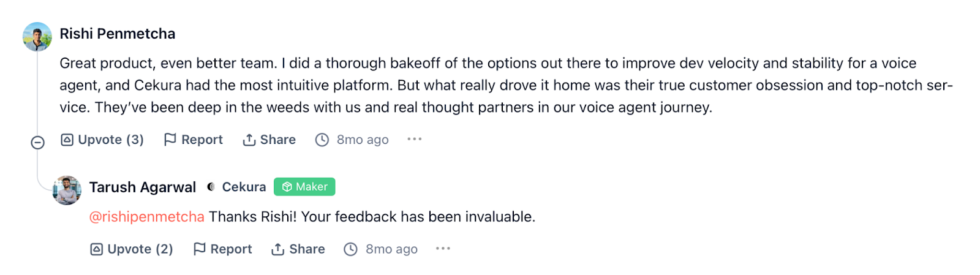Click Rishi Penmetcha's profile avatar
The height and width of the screenshot is (275, 980).
point(37,37)
